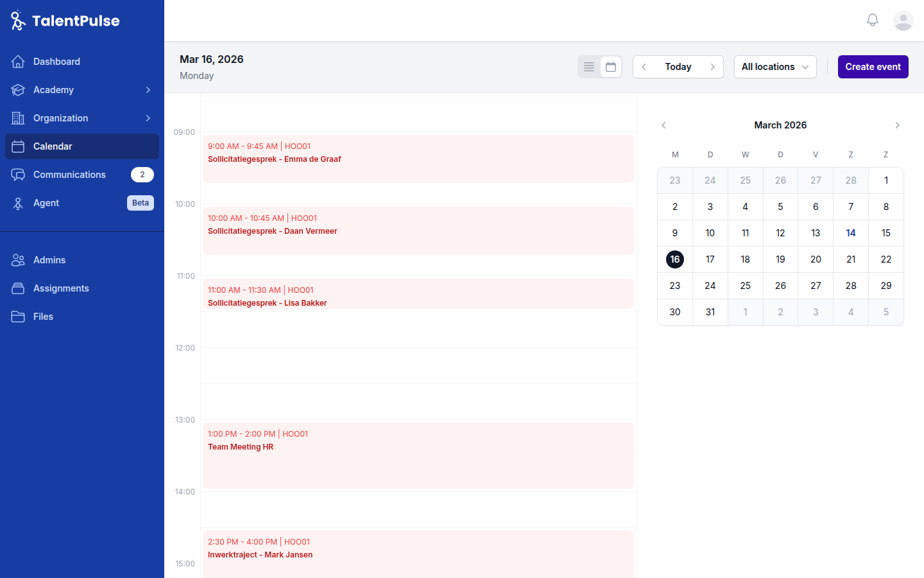Open the All locations dropdown

(x=775, y=66)
